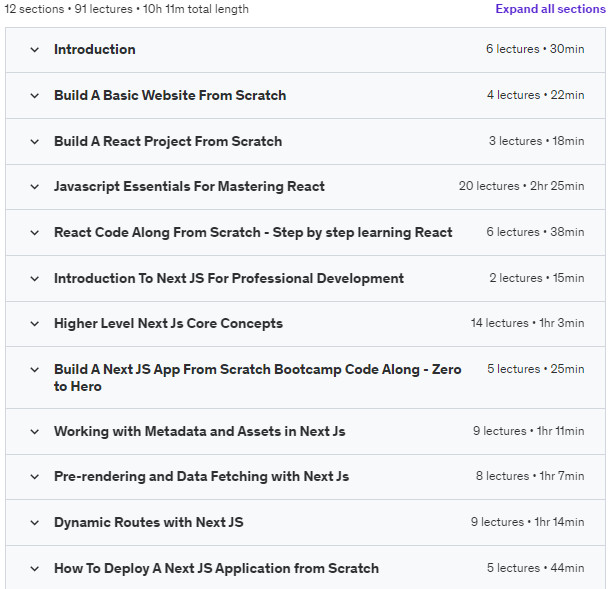612x589 pixels.
Task: Click the 4 lectures • 22min label
Action: (x=536, y=95)
